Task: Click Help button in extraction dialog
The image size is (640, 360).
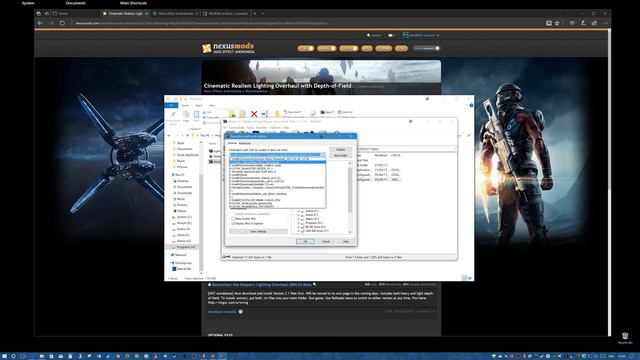Action: 345,242
